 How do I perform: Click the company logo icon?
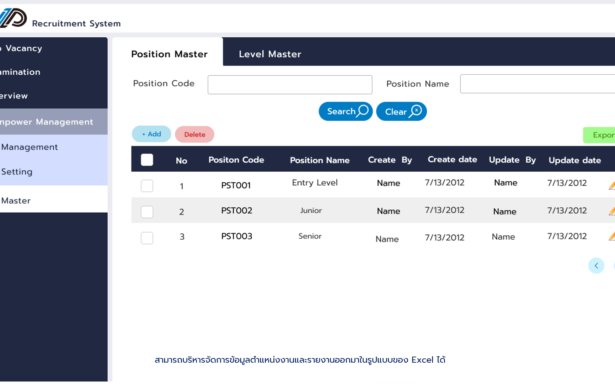(13, 18)
